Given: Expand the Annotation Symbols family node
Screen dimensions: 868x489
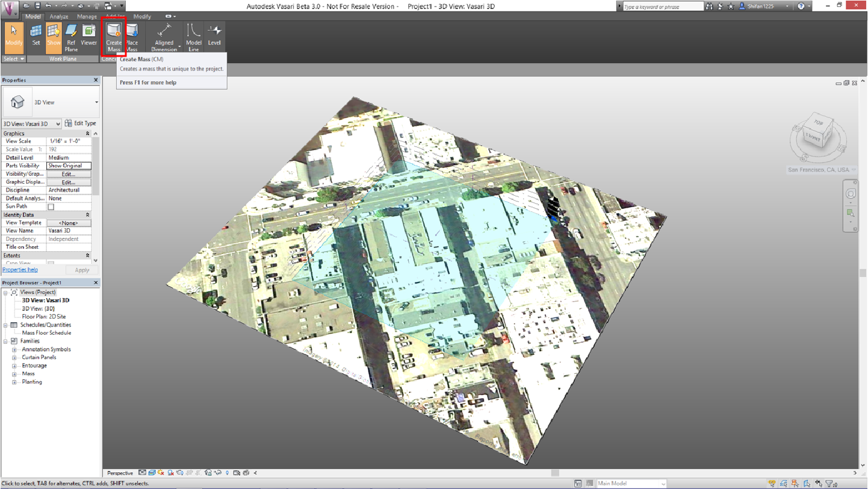Looking at the screenshot, I should tap(14, 349).
